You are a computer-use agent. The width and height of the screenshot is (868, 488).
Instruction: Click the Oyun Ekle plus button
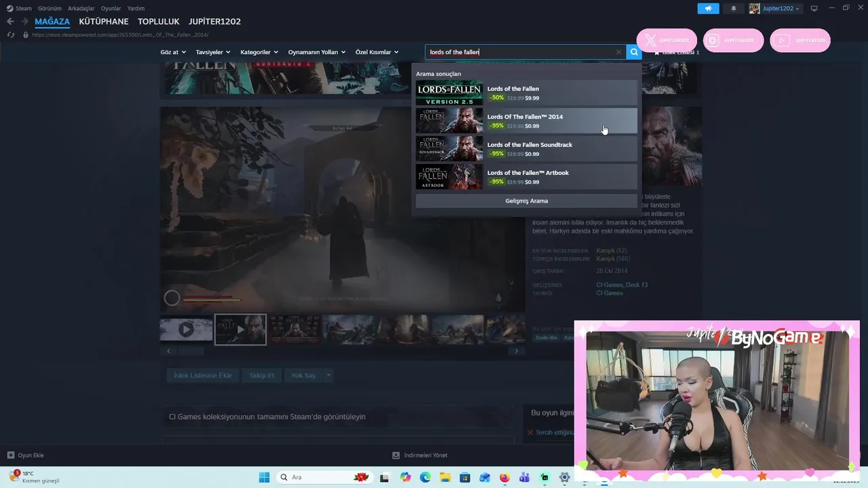pyautogui.click(x=25, y=455)
